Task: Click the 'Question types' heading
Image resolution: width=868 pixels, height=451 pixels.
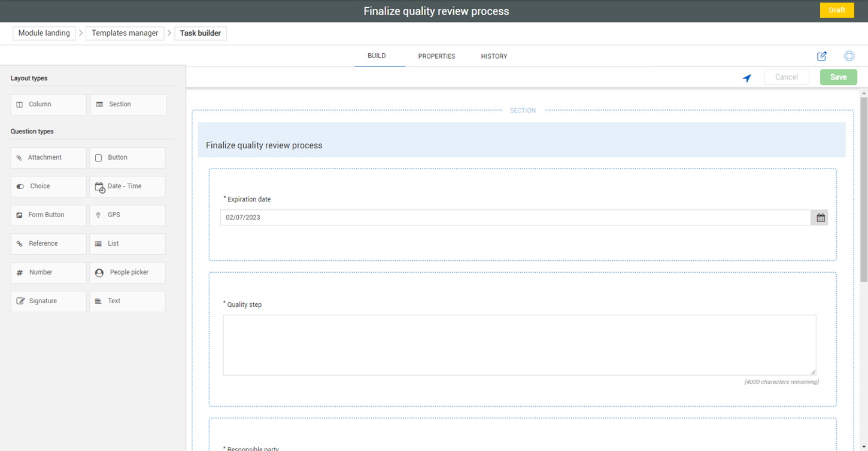Action: point(32,132)
